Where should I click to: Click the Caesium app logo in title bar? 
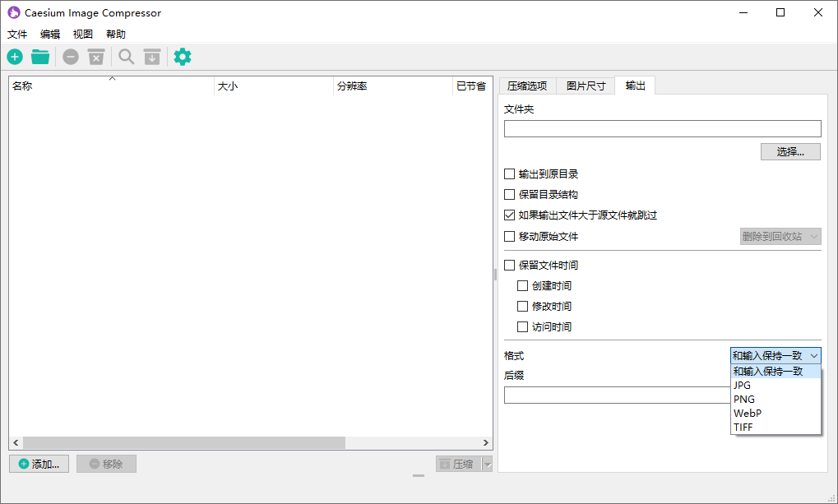(x=14, y=12)
